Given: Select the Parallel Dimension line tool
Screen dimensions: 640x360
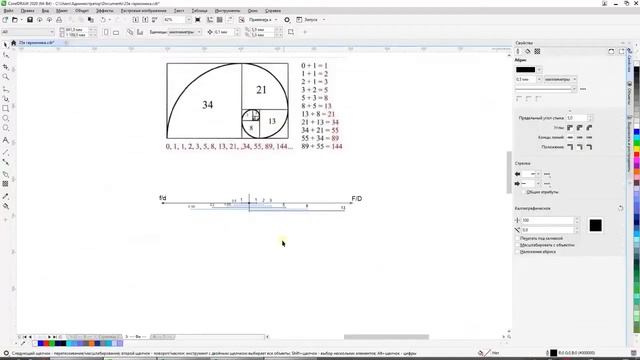Looking at the screenshot, I should [6, 152].
